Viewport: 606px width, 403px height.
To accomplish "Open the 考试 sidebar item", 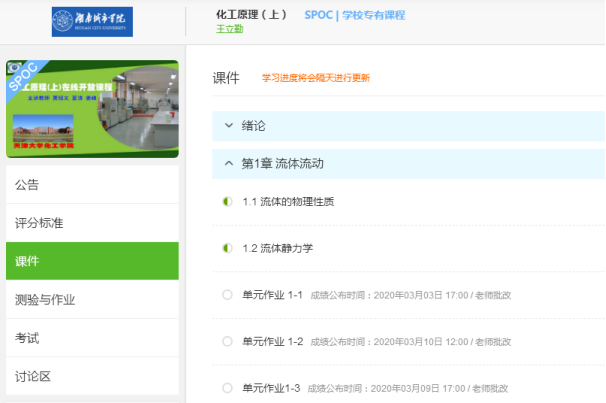I will tap(27, 338).
